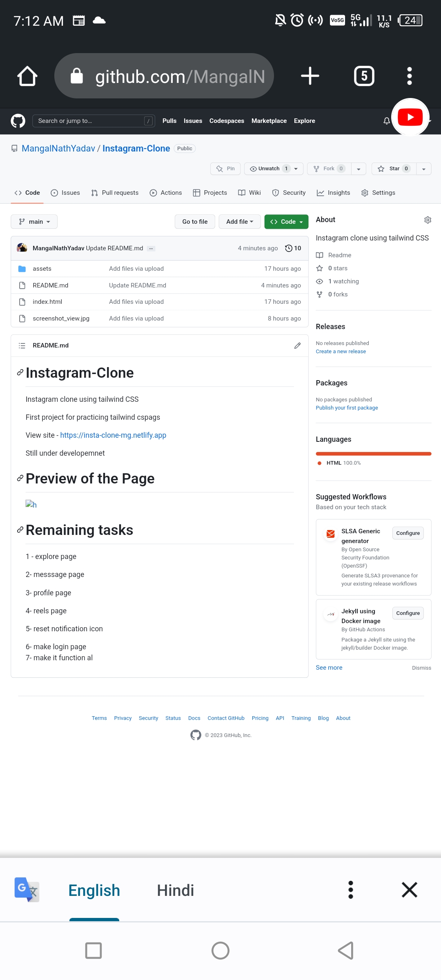Open the About section settings gear
The width and height of the screenshot is (441, 980).
pos(428,220)
